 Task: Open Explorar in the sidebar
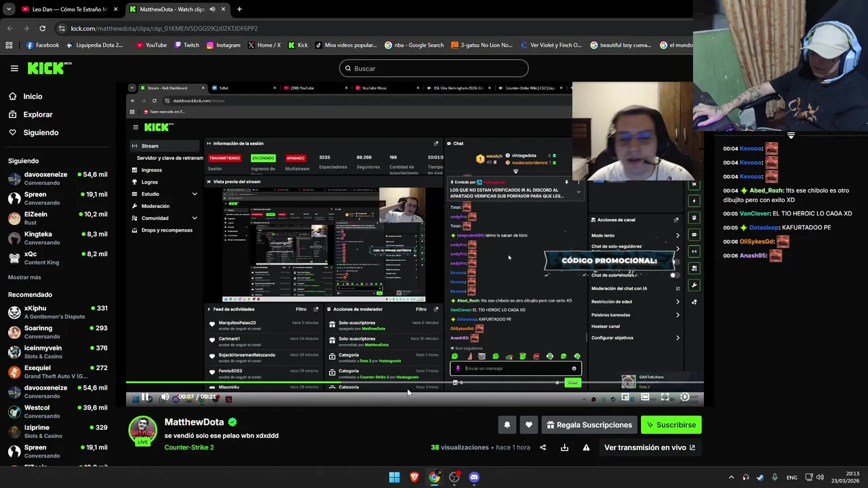[x=37, y=115]
